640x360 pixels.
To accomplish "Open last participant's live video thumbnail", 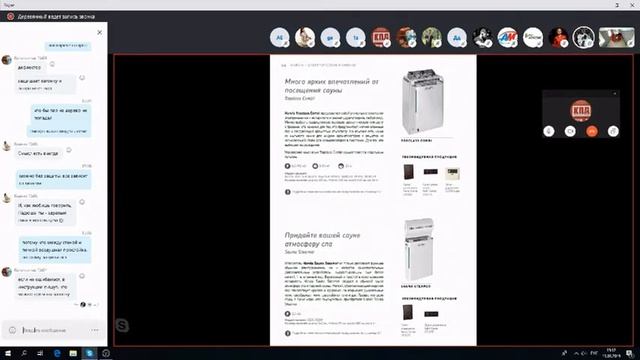I will (x=616, y=37).
